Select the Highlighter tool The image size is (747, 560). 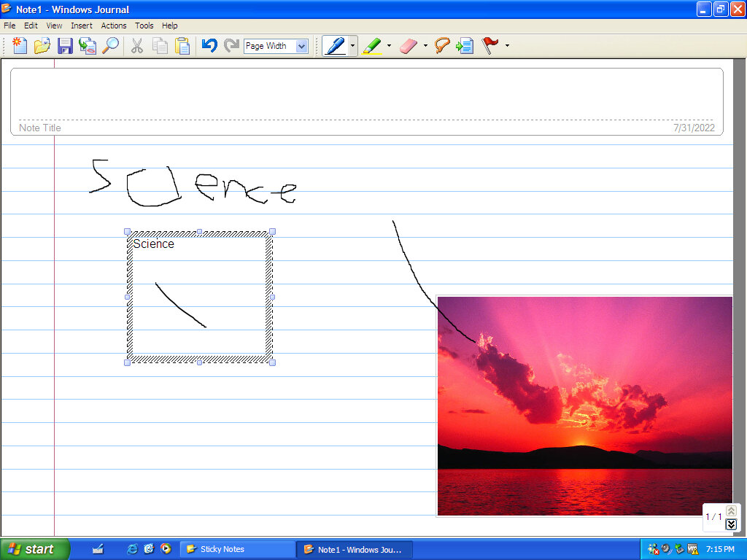[372, 46]
